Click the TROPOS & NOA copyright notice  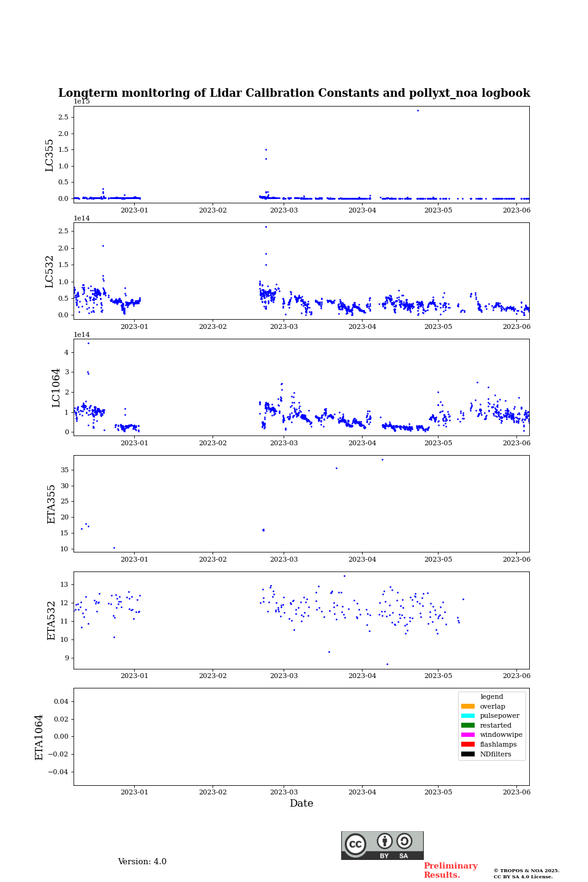point(526,873)
